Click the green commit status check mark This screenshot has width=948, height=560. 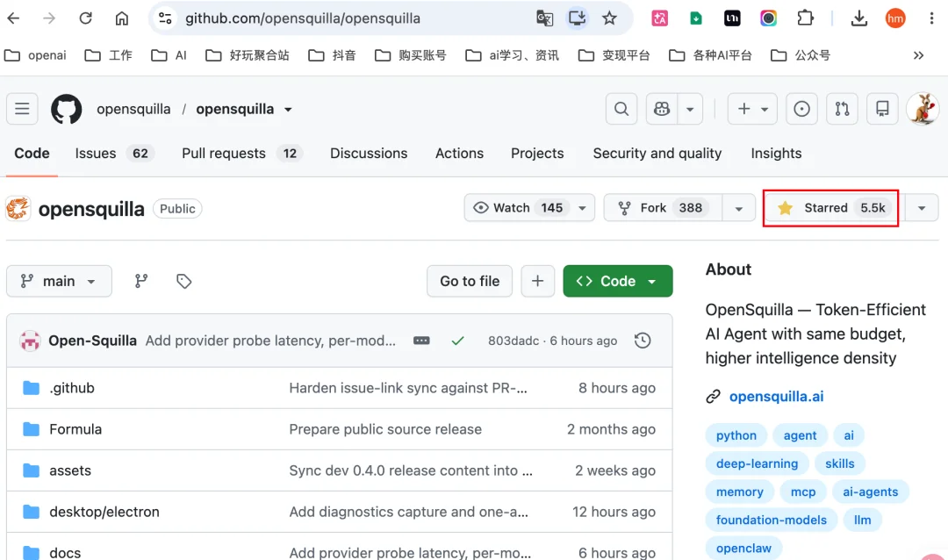pos(457,341)
